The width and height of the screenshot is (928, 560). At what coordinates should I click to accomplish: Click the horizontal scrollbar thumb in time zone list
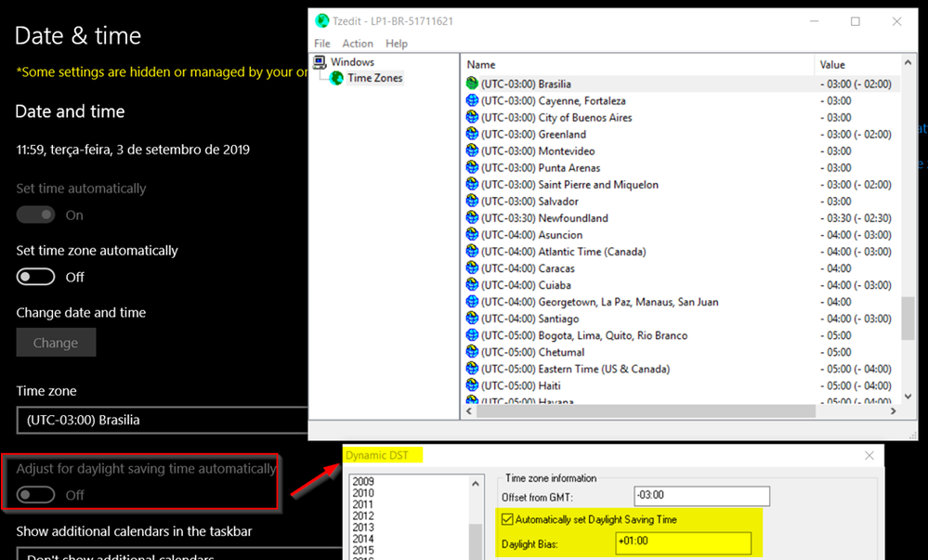click(646, 410)
